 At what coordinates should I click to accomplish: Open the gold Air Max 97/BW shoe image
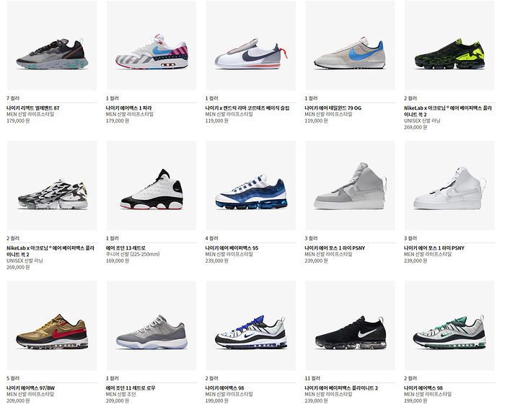point(52,325)
